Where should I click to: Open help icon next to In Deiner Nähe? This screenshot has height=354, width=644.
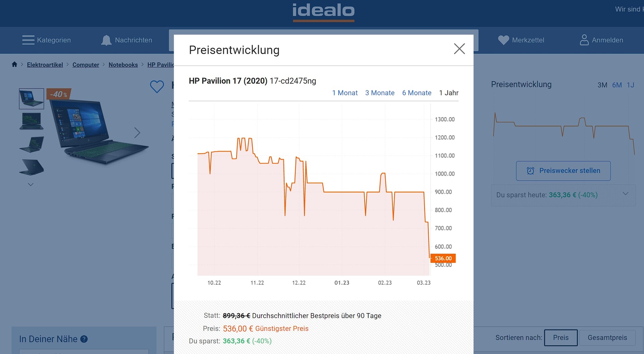[x=84, y=339]
